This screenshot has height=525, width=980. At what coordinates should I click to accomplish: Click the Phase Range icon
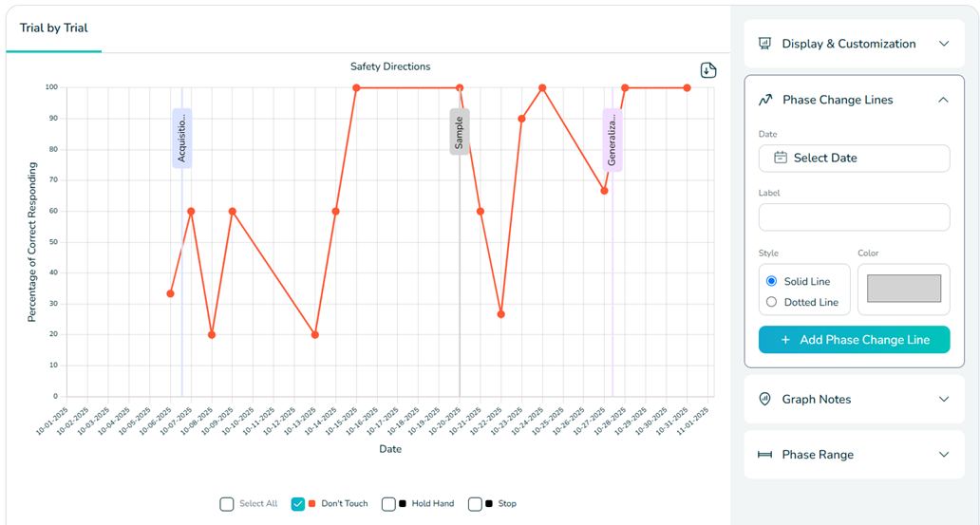point(764,455)
